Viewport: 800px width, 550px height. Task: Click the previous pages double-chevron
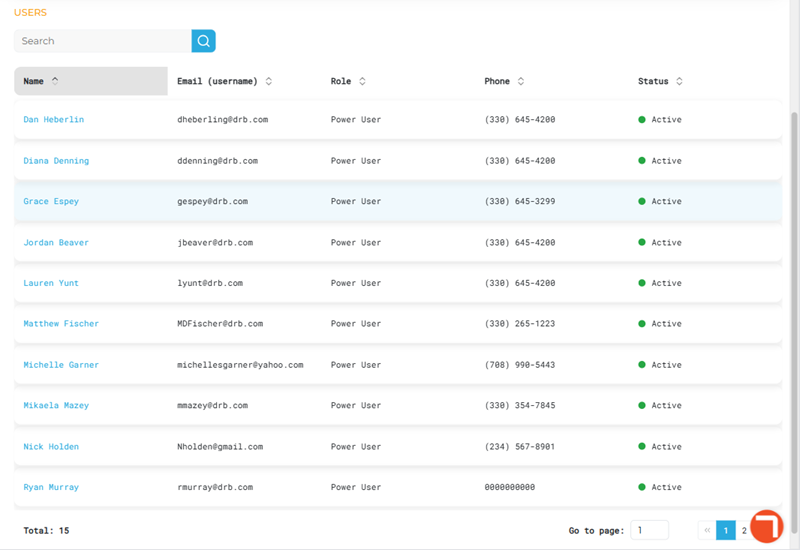click(707, 530)
